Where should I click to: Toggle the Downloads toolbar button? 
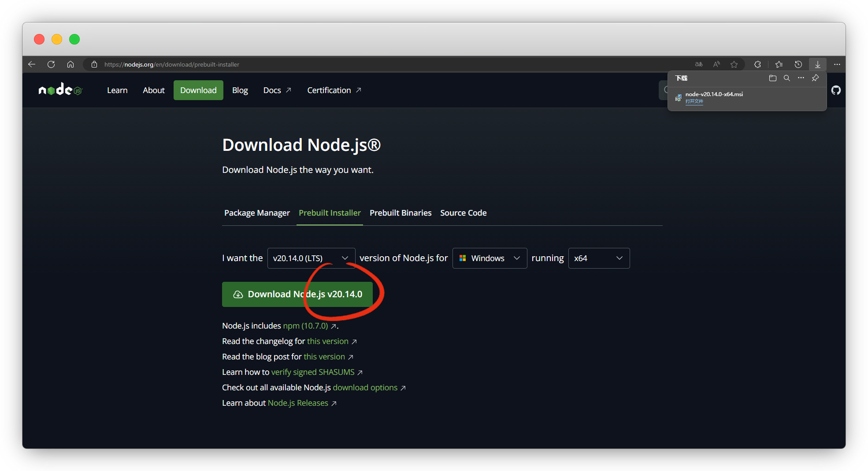(x=818, y=64)
